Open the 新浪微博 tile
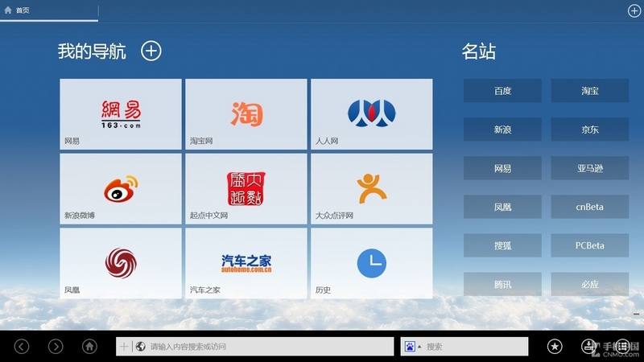The image size is (644, 362). pos(122,188)
